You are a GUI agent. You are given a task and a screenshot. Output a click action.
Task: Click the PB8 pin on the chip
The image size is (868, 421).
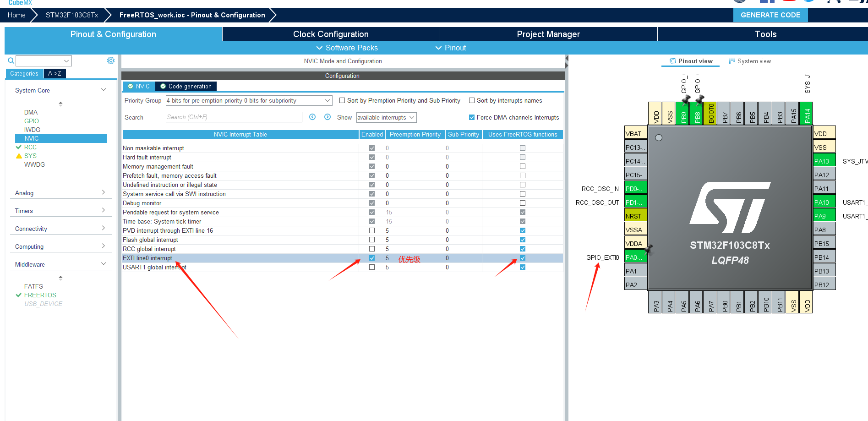697,113
